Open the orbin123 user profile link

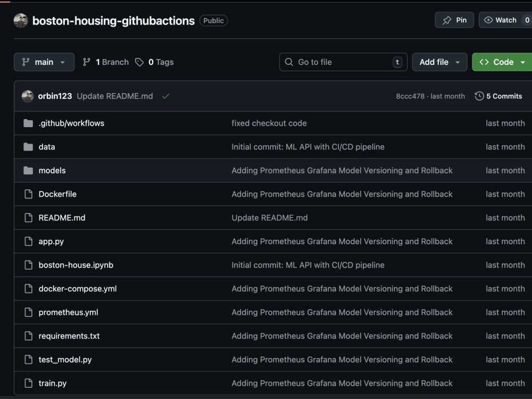tap(55, 96)
